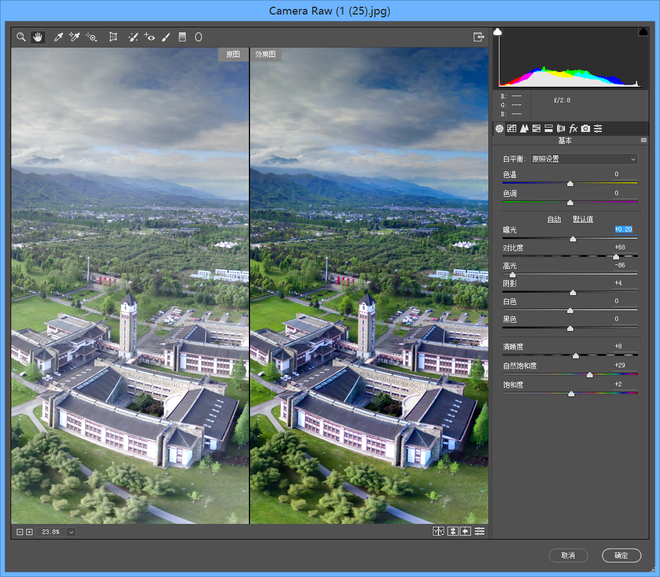Adjust the Blacks (黑色) slider handle
Image resolution: width=660 pixels, height=577 pixels.
tap(570, 328)
